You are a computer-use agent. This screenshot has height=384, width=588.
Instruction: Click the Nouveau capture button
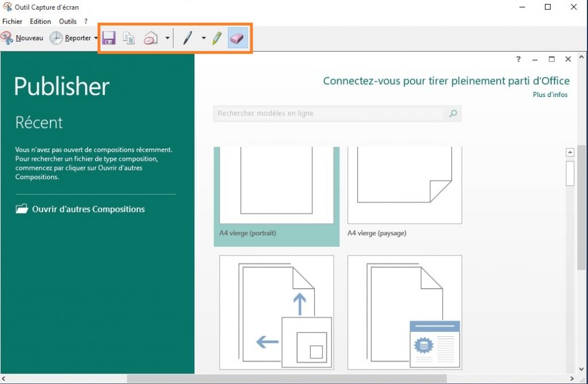[22, 38]
